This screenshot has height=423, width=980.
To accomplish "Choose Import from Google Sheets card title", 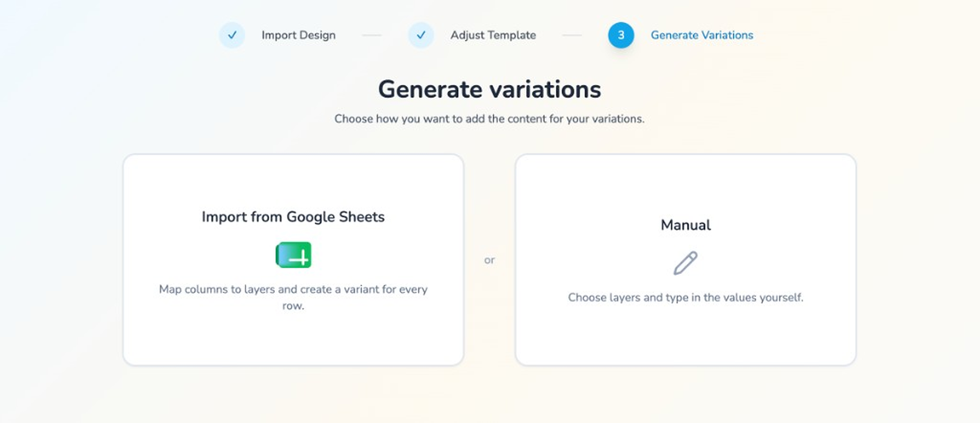I will 293,217.
